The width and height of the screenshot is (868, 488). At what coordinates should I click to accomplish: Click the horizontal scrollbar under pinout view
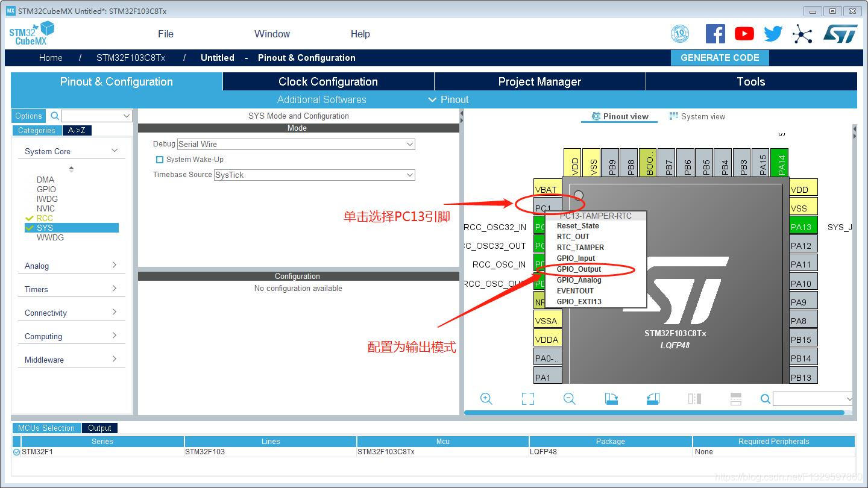pyautogui.click(x=654, y=413)
